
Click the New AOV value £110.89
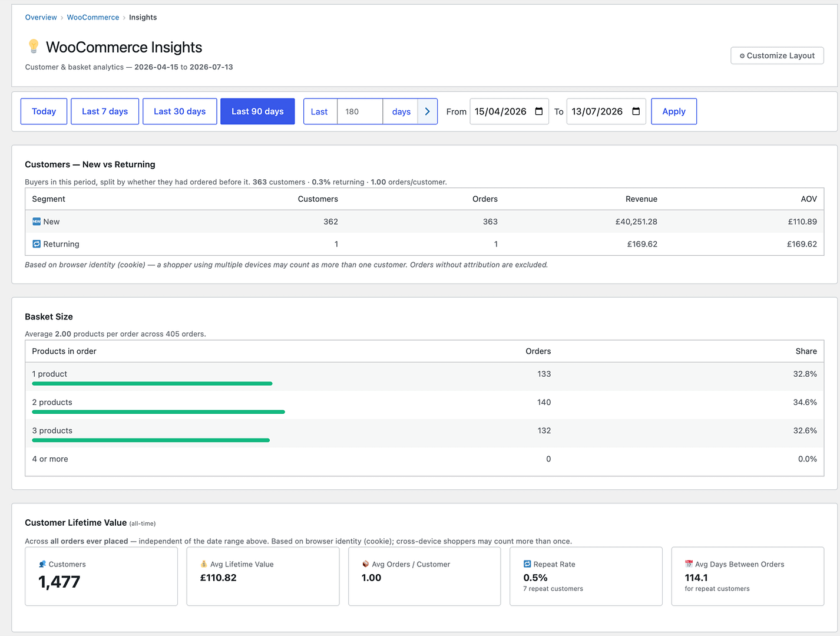(802, 222)
